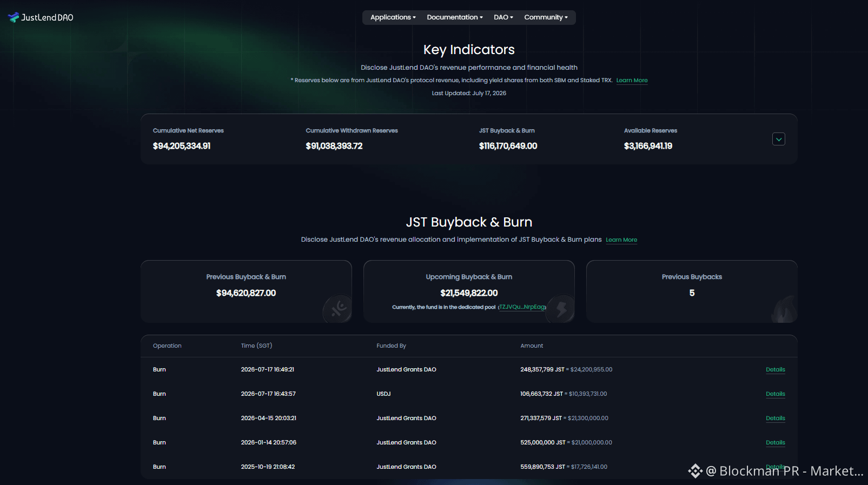Open the dedicated pool address TZJVQu...NrpEag

pos(522,307)
